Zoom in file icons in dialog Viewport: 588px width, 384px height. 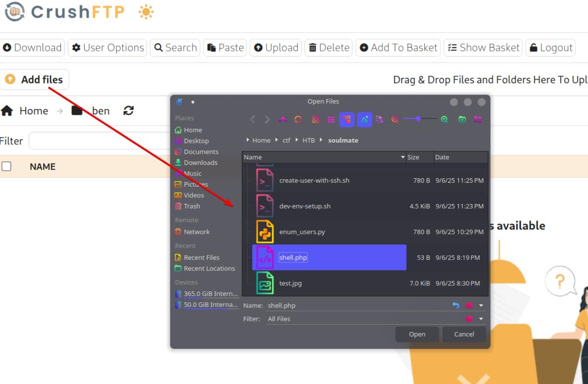coord(444,119)
